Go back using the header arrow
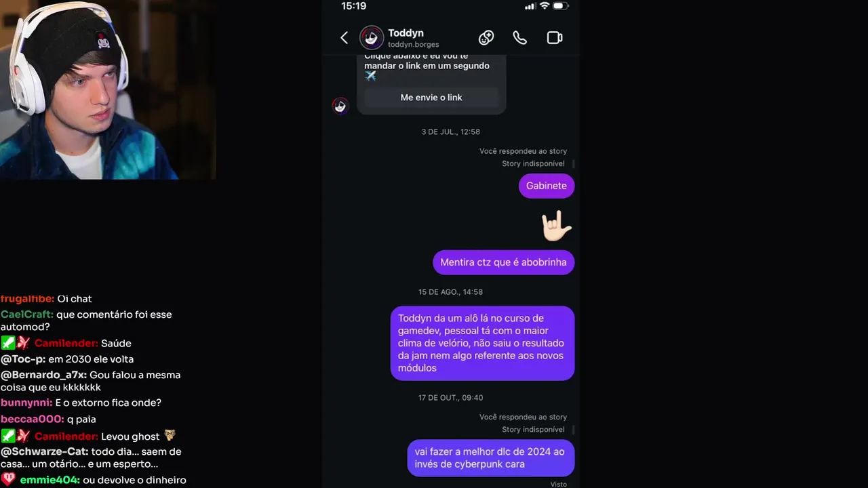The height and width of the screenshot is (488, 868). (344, 38)
